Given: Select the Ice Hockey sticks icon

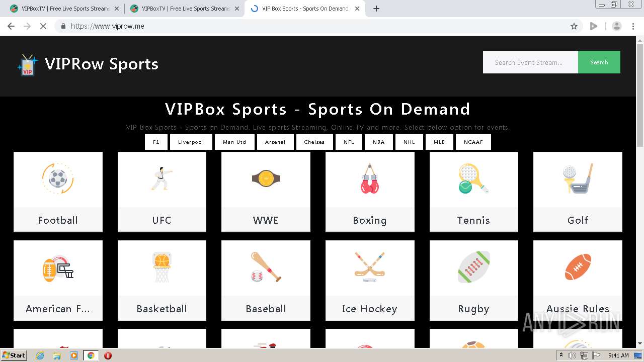Looking at the screenshot, I should 370,267.
